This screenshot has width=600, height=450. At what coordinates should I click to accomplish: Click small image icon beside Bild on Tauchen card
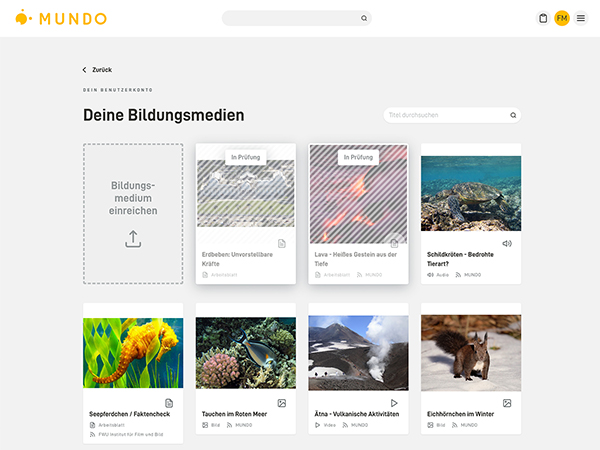coord(205,425)
